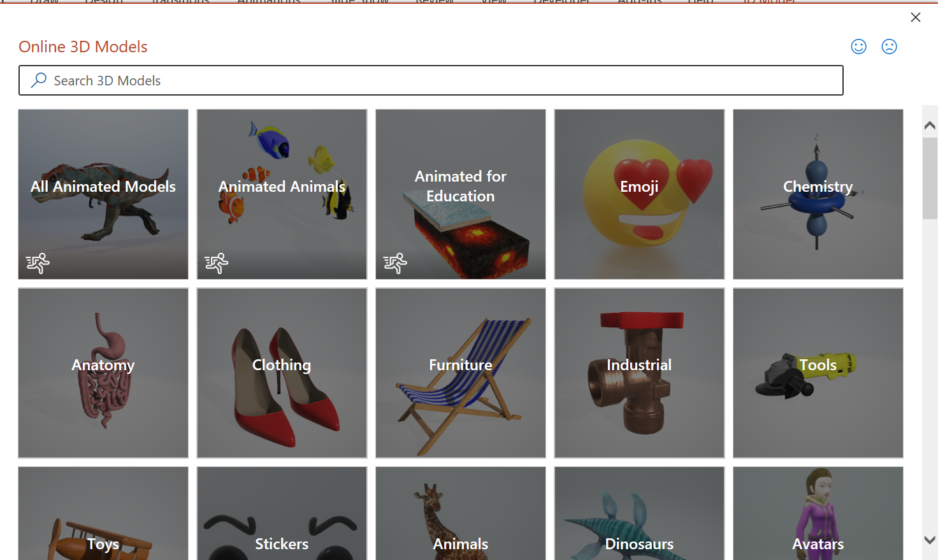The height and width of the screenshot is (560, 938).
Task: Click the Search 3D Models input field
Action: coord(431,80)
